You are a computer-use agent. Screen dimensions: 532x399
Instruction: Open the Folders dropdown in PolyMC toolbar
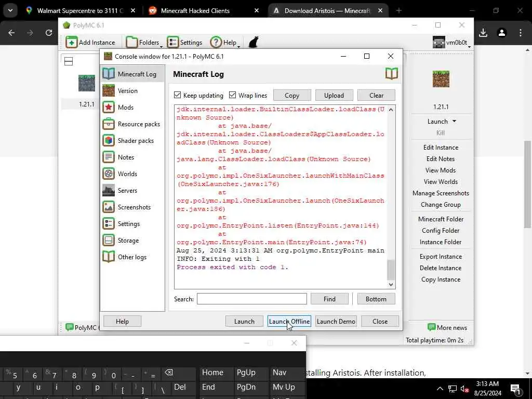coord(144,43)
